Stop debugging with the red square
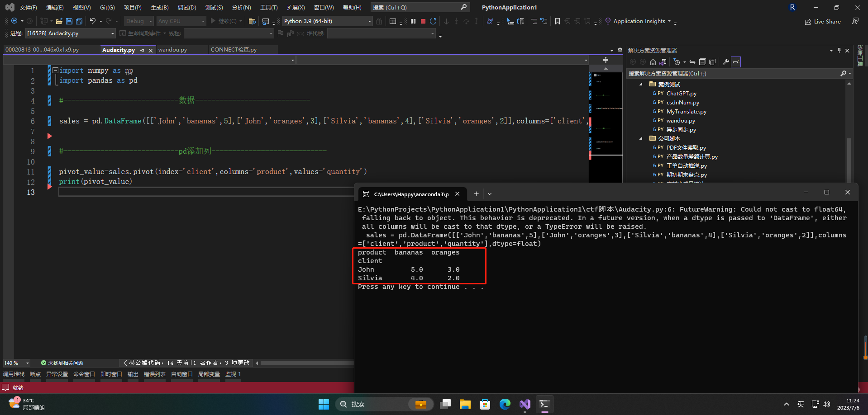 [423, 21]
